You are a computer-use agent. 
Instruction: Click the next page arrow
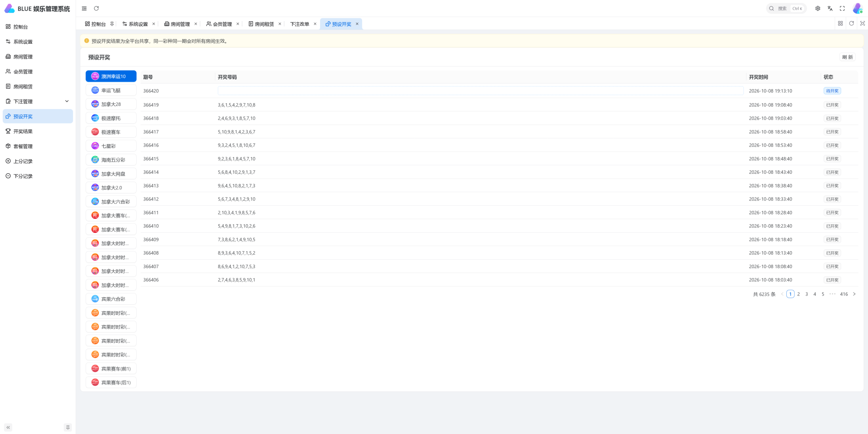point(854,294)
